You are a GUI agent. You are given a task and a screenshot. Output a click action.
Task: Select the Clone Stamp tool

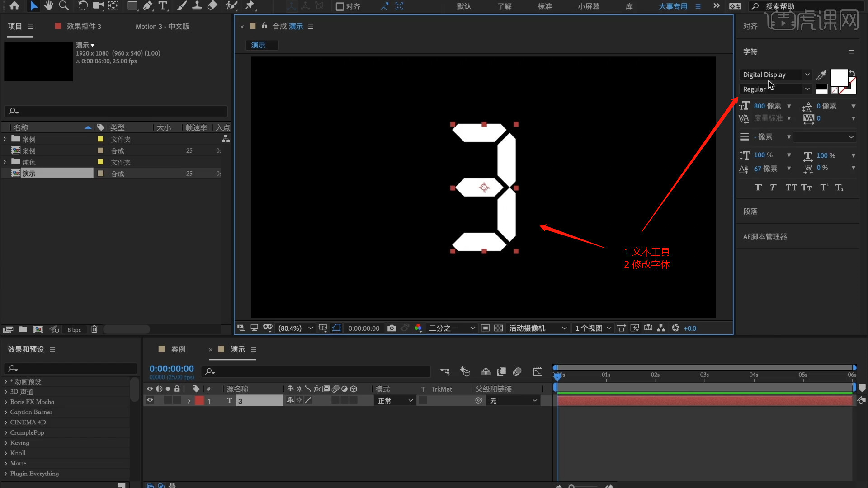(x=197, y=6)
